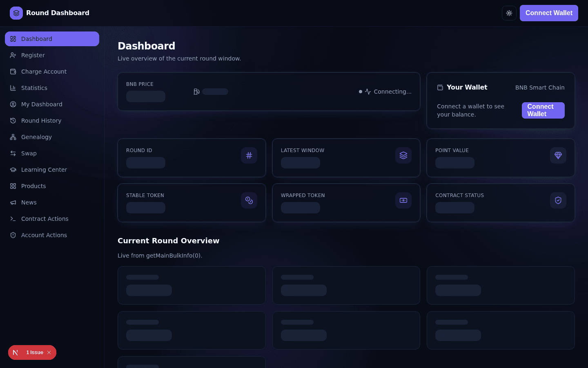
Task: Click the Learning Center graduation cap icon
Action: pyautogui.click(x=13, y=170)
